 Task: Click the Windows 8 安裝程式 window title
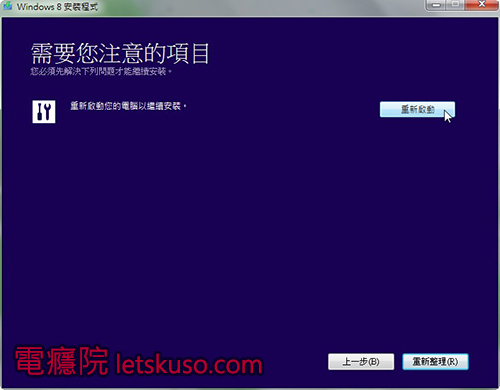pos(57,6)
